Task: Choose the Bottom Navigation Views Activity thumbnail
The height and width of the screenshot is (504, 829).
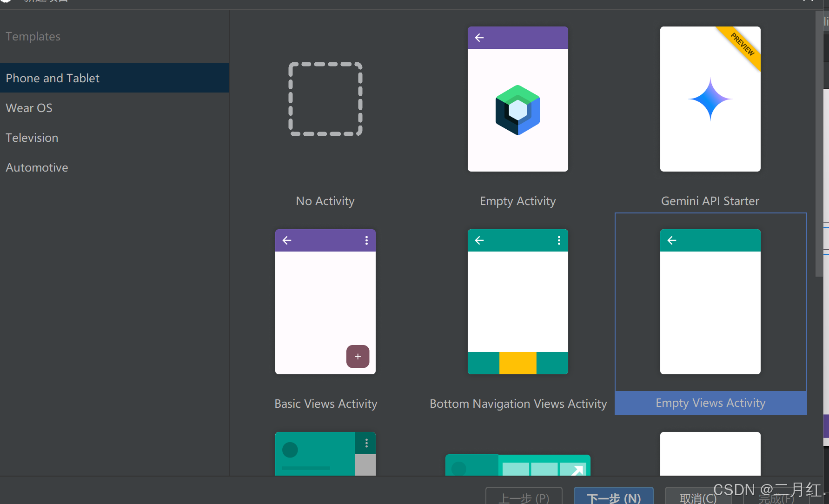Action: (517, 301)
